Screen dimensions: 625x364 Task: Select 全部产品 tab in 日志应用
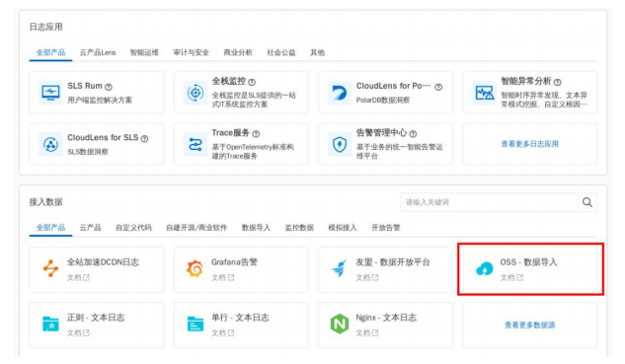click(50, 52)
